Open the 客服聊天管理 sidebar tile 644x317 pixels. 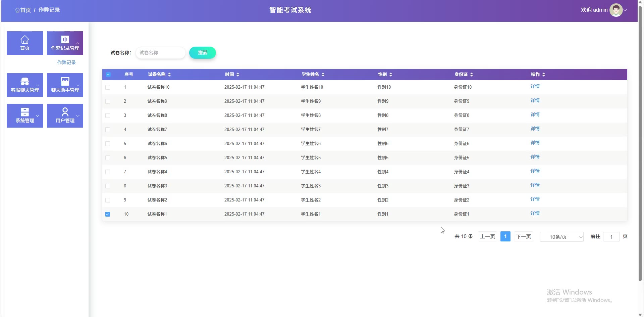(x=25, y=85)
